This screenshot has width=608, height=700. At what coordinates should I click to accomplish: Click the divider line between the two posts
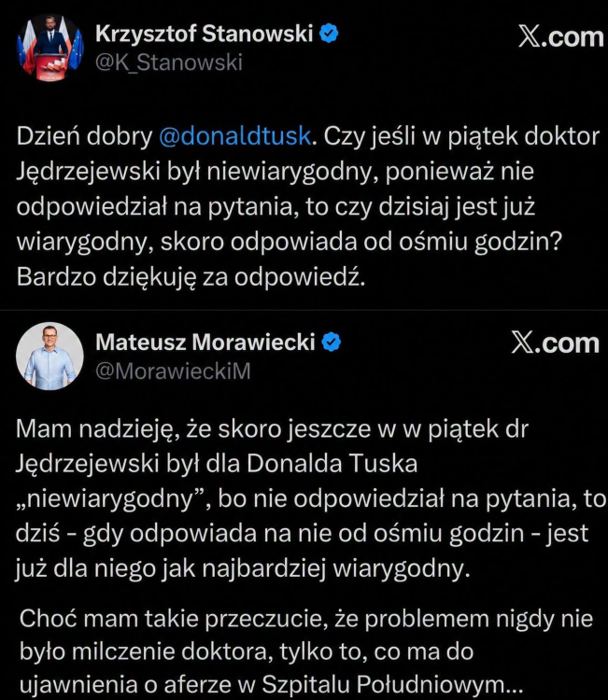pos(304,309)
